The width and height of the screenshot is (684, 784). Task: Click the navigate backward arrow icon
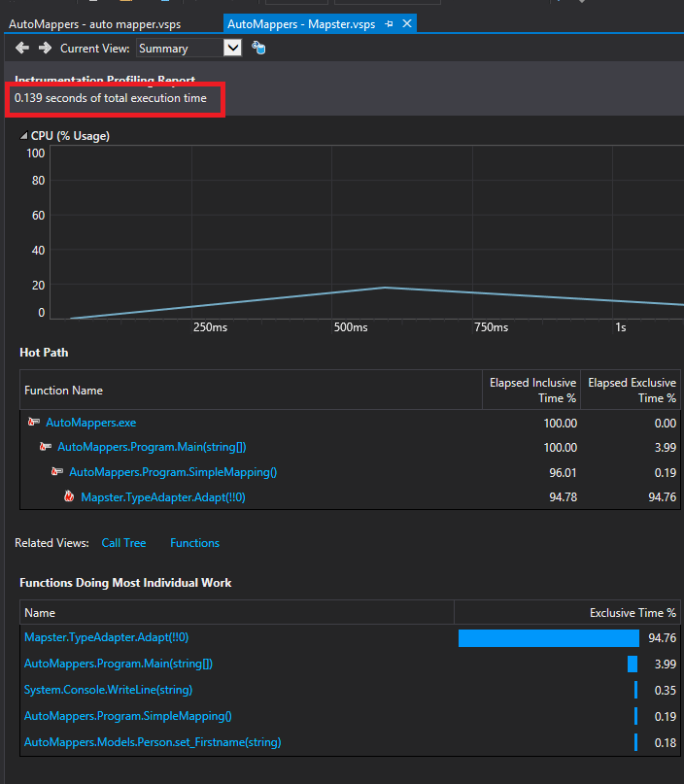(x=22, y=48)
